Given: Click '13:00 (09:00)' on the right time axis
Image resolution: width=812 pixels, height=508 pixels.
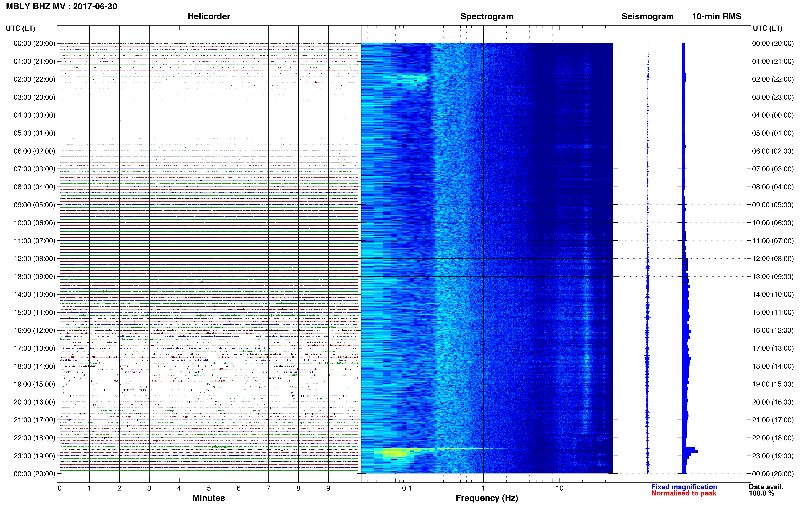Looking at the screenshot, I should [773, 277].
